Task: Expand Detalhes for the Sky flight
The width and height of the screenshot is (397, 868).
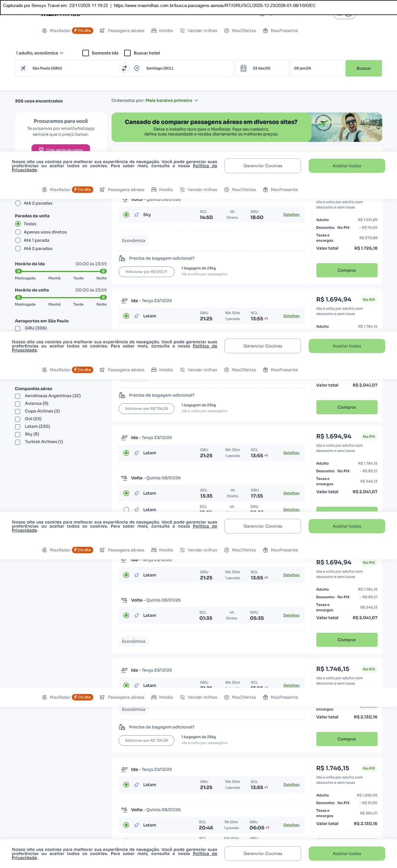Action: [291, 215]
